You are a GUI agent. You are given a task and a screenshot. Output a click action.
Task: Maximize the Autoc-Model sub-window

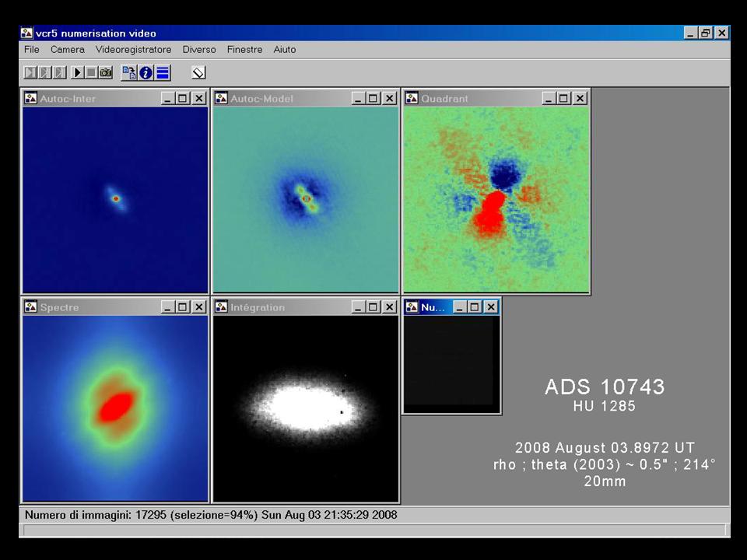click(373, 98)
